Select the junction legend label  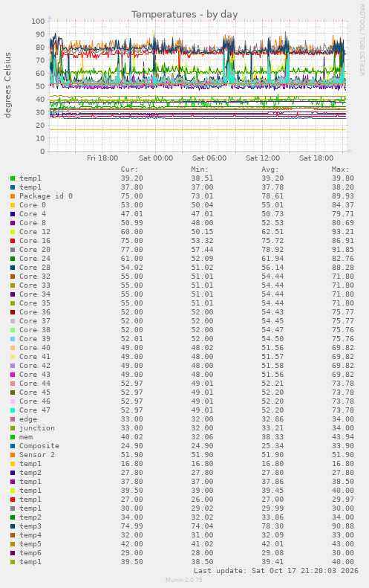point(37,428)
